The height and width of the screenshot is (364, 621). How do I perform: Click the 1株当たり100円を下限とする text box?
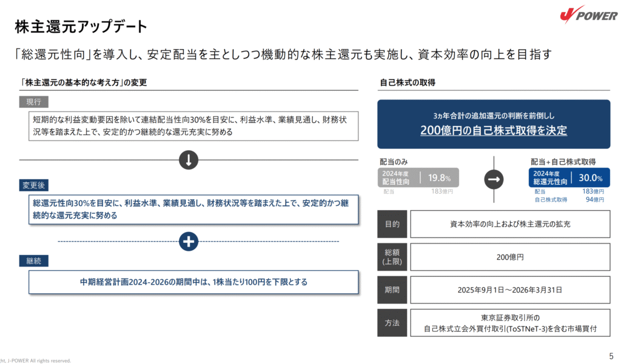193,282
